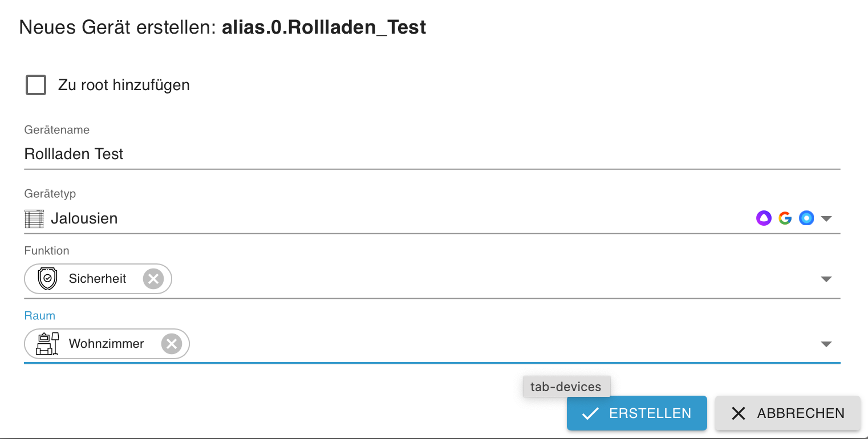Click the 'Jalousien' device type text
The image size is (868, 439).
(84, 218)
